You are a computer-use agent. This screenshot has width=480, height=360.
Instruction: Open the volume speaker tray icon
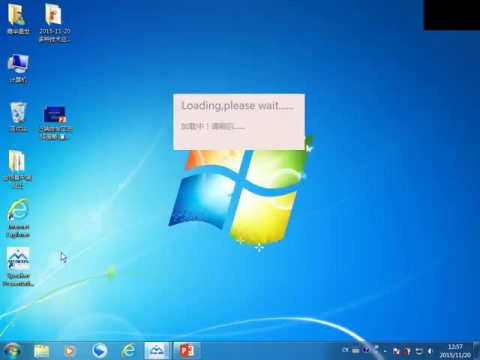(x=430, y=351)
